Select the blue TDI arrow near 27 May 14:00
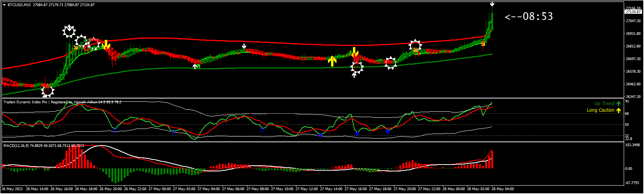The width and height of the screenshot is (644, 194). pyautogui.click(x=320, y=135)
